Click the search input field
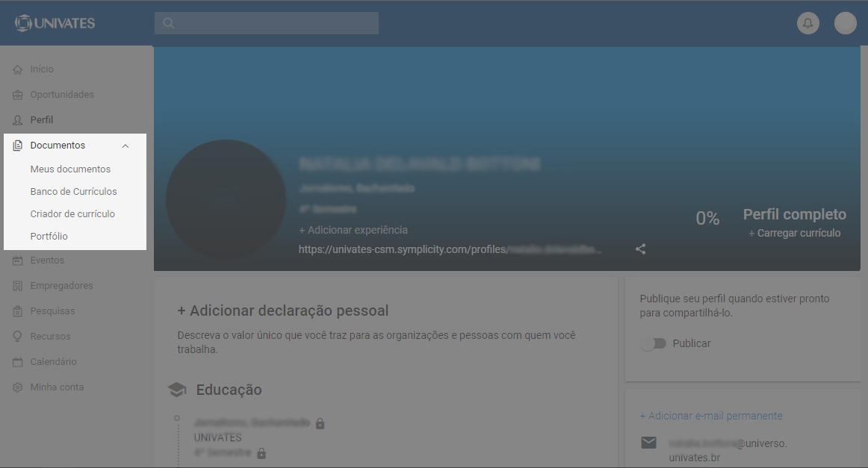868x468 pixels. coord(267,23)
